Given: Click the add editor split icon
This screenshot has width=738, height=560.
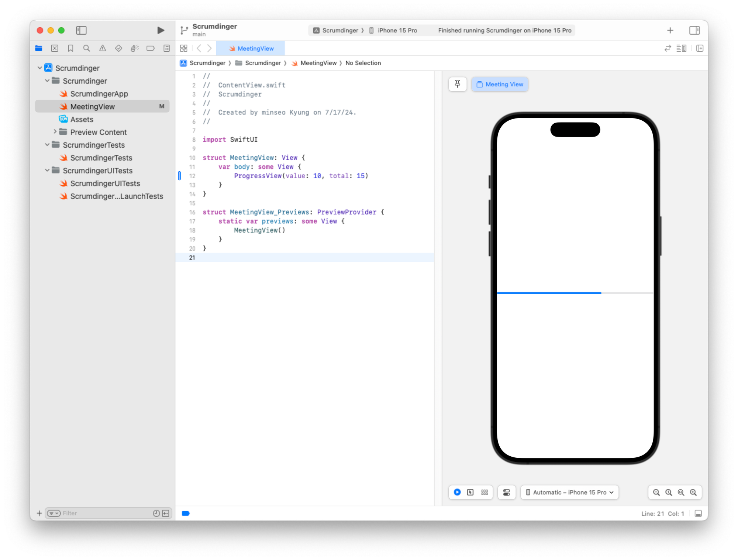Looking at the screenshot, I should pyautogui.click(x=700, y=48).
